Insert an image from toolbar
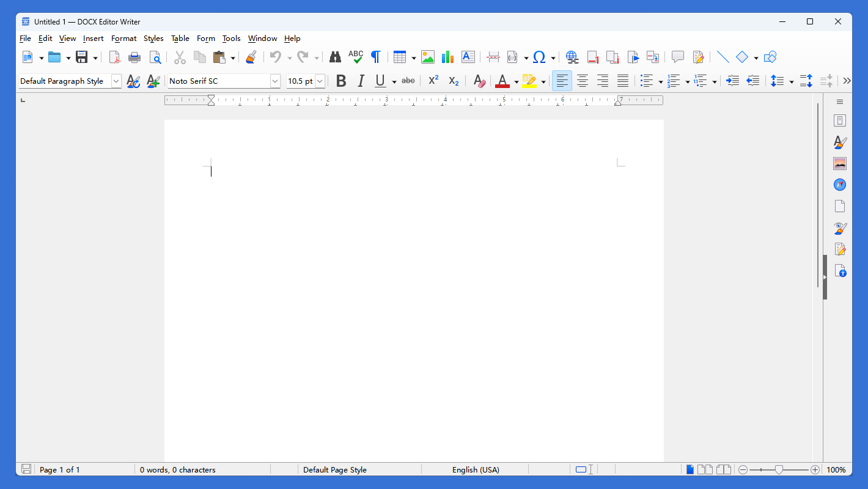This screenshot has height=489, width=868. (x=428, y=57)
